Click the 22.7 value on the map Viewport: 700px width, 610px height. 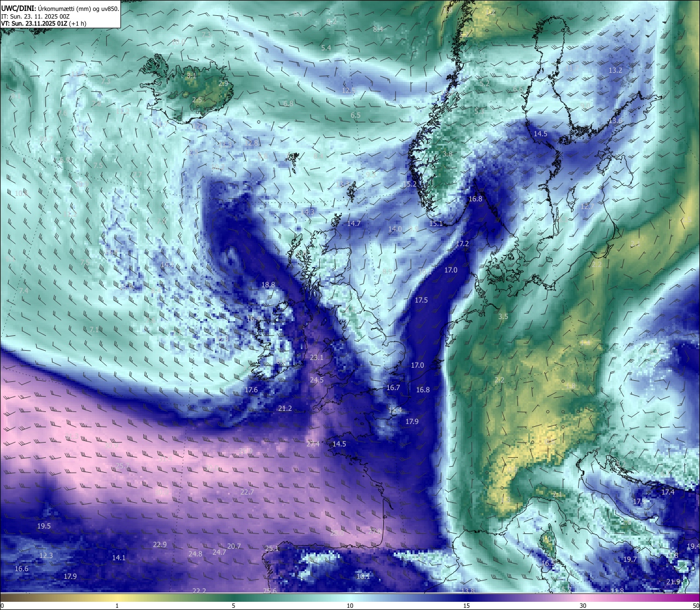click(247, 492)
